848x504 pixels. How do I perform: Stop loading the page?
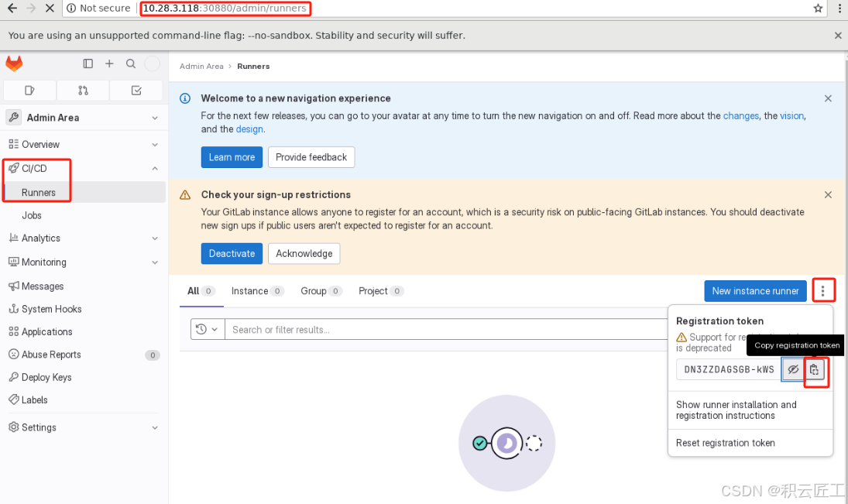pos(50,8)
